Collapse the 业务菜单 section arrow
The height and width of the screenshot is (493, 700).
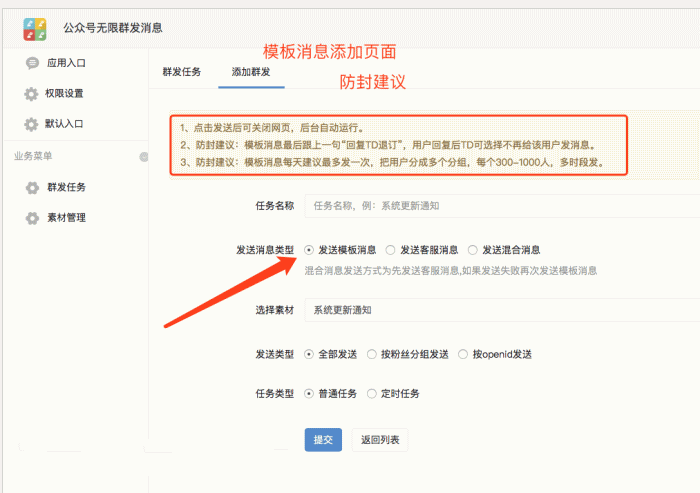(x=143, y=156)
